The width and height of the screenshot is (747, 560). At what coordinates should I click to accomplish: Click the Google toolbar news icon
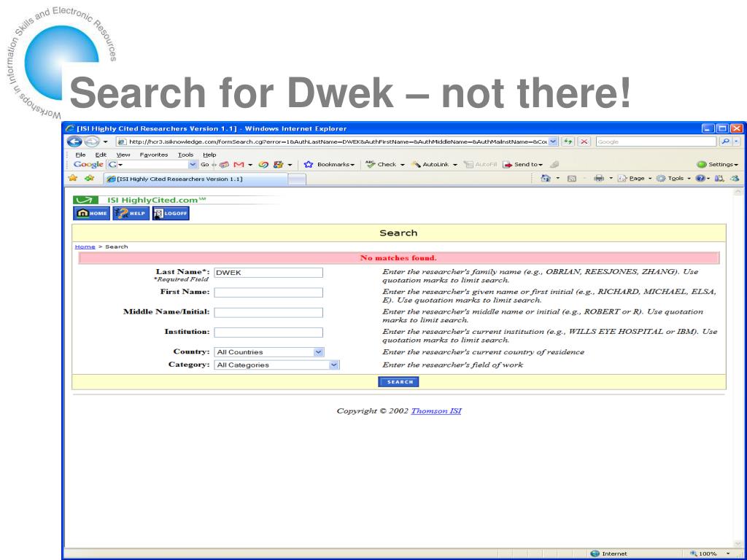(x=224, y=164)
